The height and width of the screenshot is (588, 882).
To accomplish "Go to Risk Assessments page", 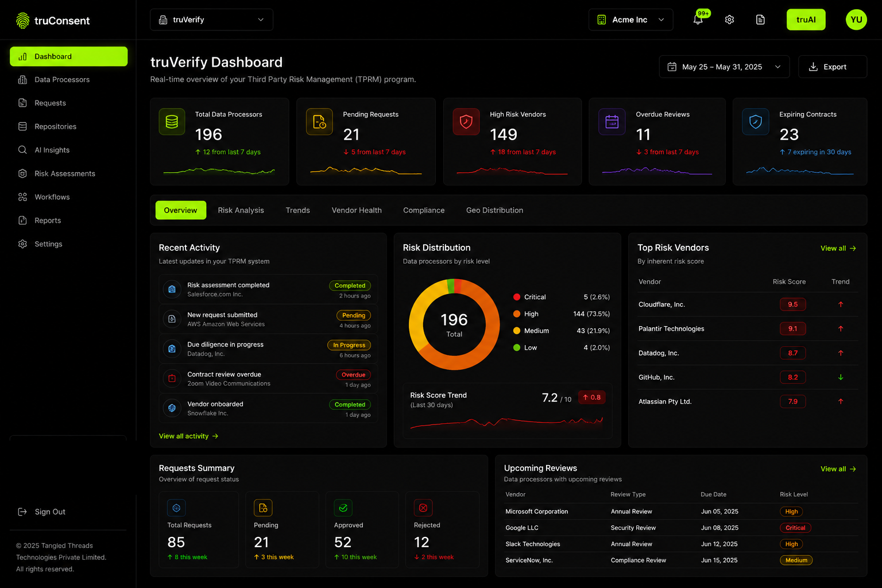I will tap(68, 173).
